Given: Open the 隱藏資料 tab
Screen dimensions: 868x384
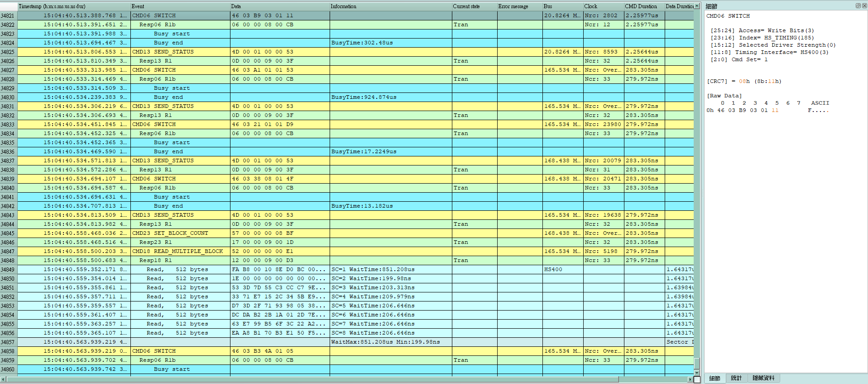Looking at the screenshot, I should (x=763, y=378).
